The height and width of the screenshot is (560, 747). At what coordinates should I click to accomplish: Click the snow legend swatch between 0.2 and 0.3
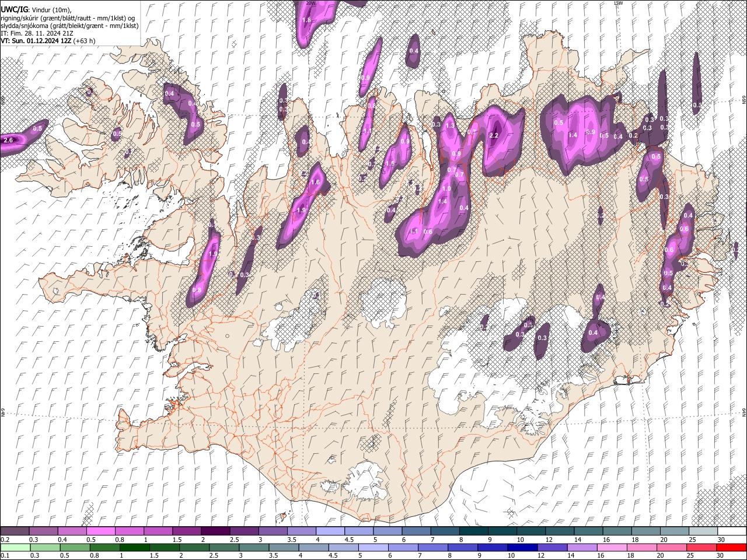click(x=15, y=531)
